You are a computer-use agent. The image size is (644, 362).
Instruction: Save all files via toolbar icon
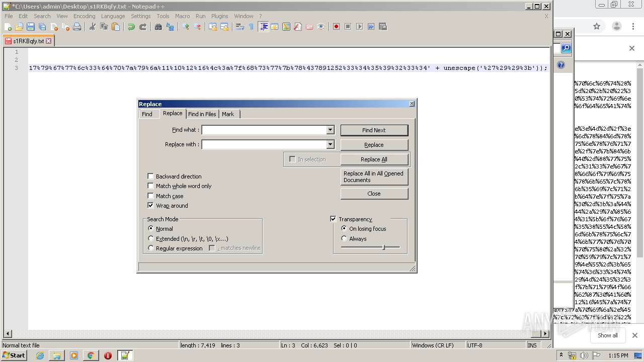pos(42,27)
